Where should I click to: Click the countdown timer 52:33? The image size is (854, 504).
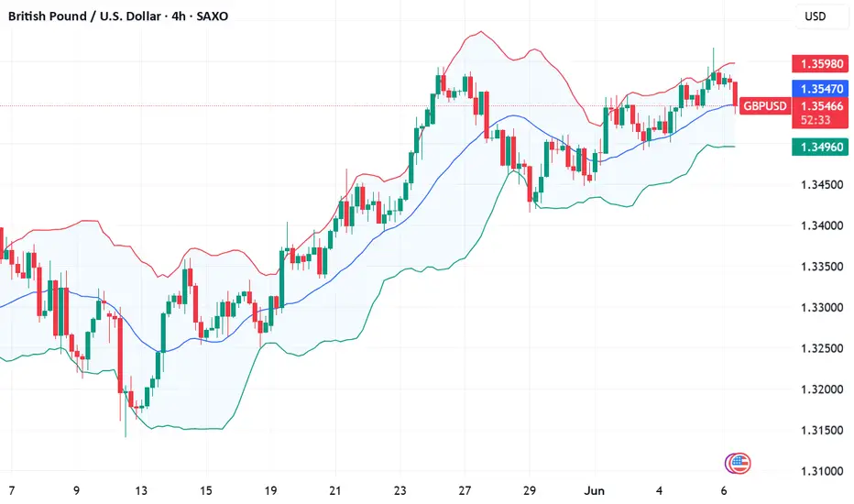click(816, 120)
